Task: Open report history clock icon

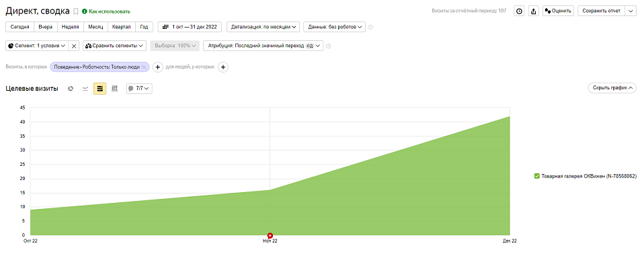Action: (x=520, y=11)
